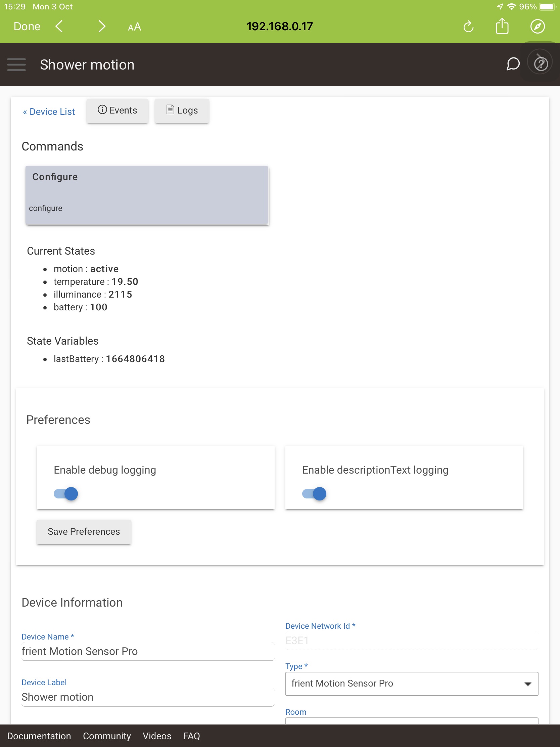Open the Room dropdown field

click(412, 720)
